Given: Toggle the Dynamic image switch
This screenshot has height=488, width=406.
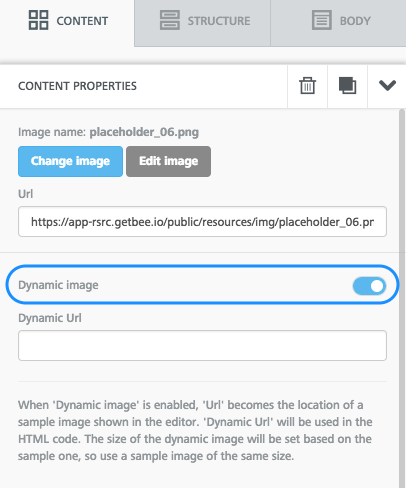Looking at the screenshot, I should pyautogui.click(x=369, y=286).
